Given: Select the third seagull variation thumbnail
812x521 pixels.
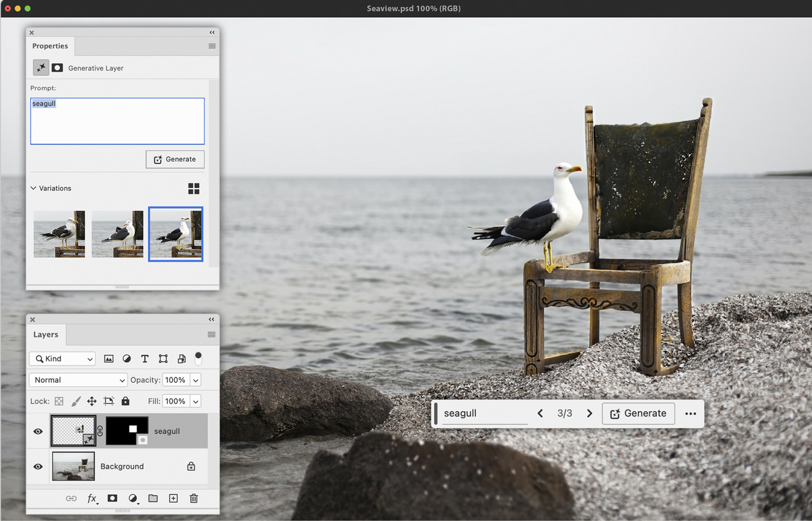Looking at the screenshot, I should pos(176,234).
